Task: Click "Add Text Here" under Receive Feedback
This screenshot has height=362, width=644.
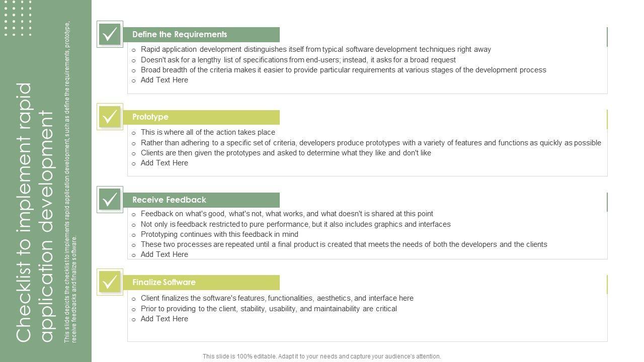Action: click(x=164, y=254)
